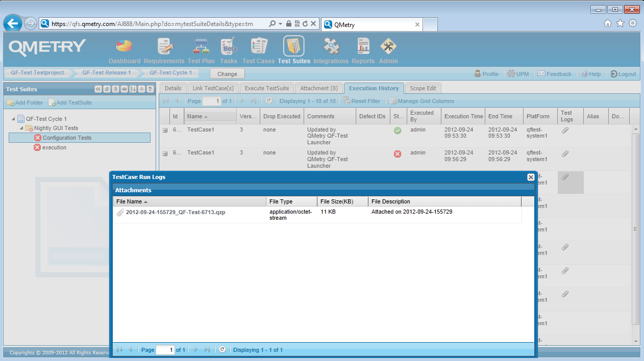Click the help question-mark icon in Test Suites panel

coord(150,89)
